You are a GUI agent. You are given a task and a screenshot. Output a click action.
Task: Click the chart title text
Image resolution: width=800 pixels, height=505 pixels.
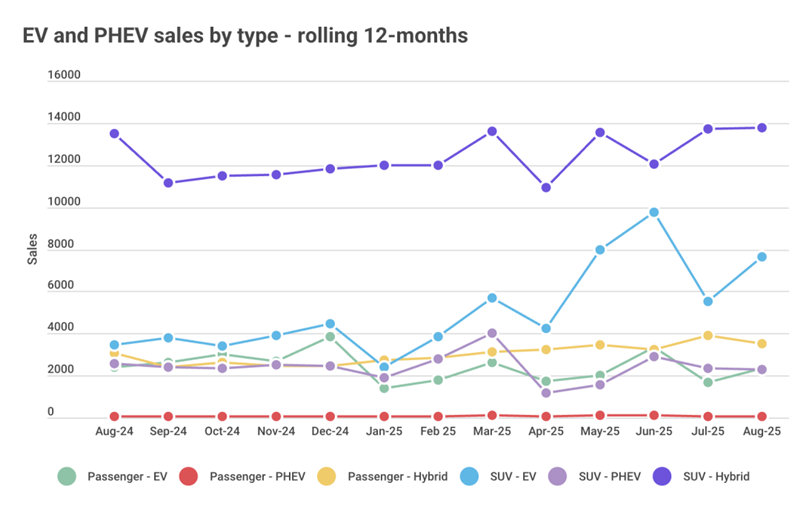click(245, 36)
